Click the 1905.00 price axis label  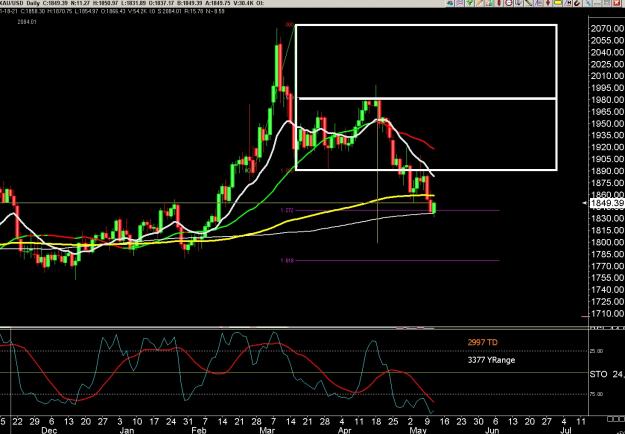(x=608, y=159)
